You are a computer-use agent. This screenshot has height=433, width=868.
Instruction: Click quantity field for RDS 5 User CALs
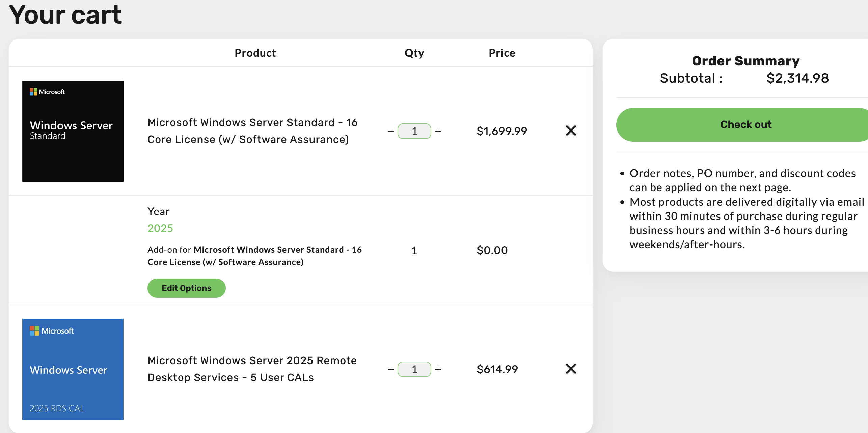click(x=414, y=369)
